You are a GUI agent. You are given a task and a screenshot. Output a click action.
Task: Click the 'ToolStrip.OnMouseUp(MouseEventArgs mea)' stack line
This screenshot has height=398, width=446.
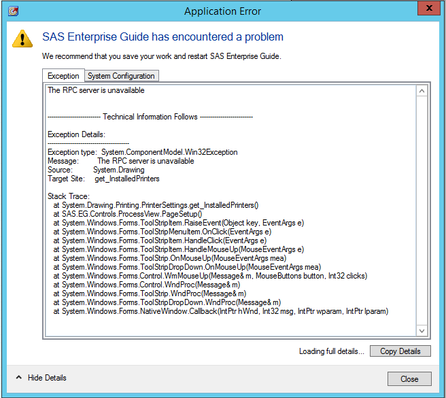pyautogui.click(x=170, y=258)
